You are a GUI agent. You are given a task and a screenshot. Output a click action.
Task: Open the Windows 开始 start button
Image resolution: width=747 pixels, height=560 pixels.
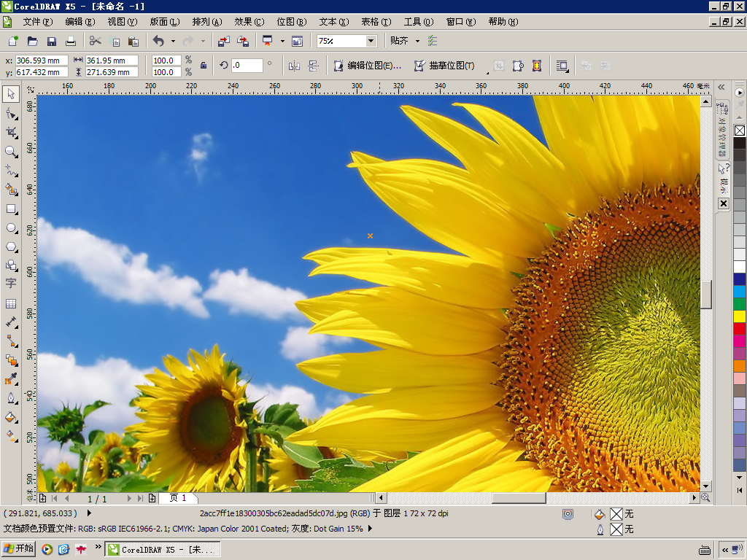18,549
